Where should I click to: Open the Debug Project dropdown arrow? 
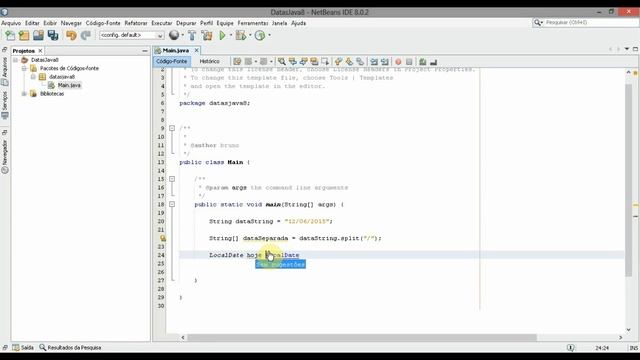pos(250,36)
